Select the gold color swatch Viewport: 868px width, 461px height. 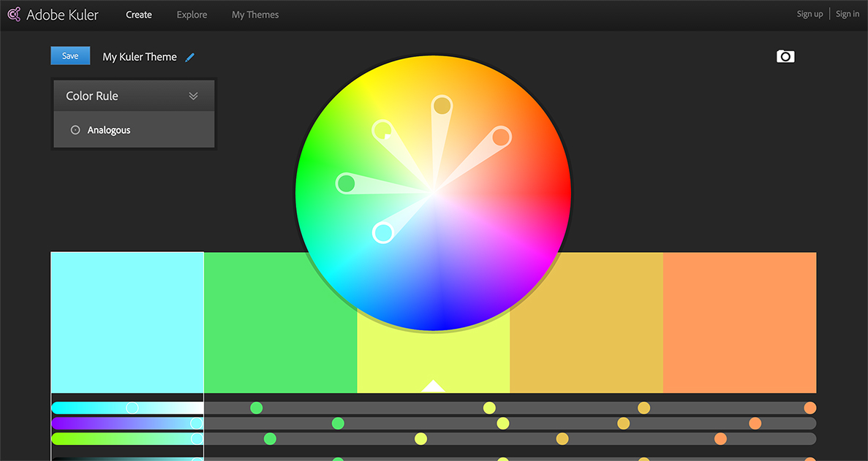[586, 323]
